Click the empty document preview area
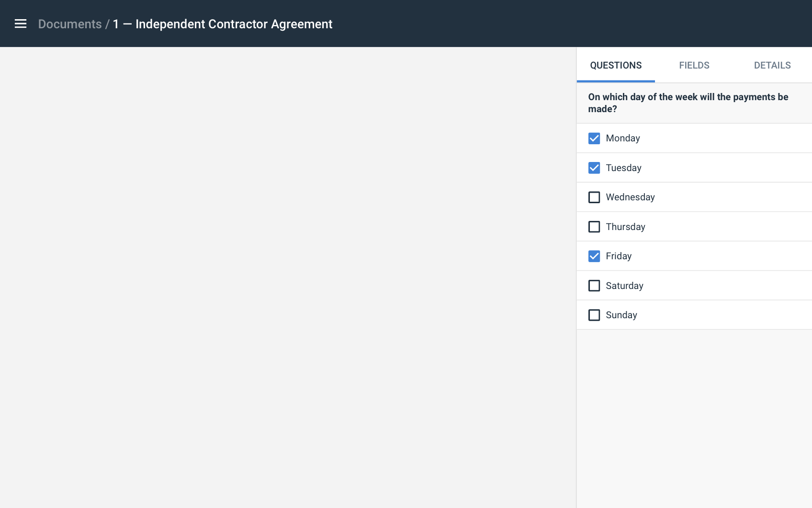This screenshot has width=812, height=508. (x=287, y=277)
